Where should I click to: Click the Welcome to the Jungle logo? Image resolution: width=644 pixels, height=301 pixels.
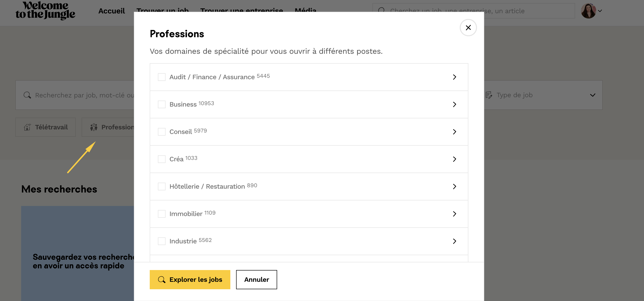coord(45,11)
